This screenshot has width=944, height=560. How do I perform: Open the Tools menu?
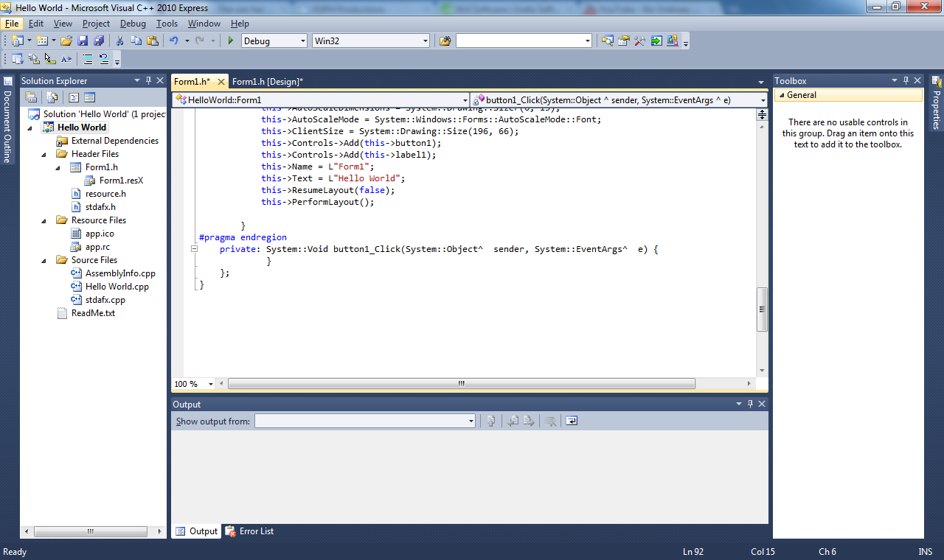167,24
